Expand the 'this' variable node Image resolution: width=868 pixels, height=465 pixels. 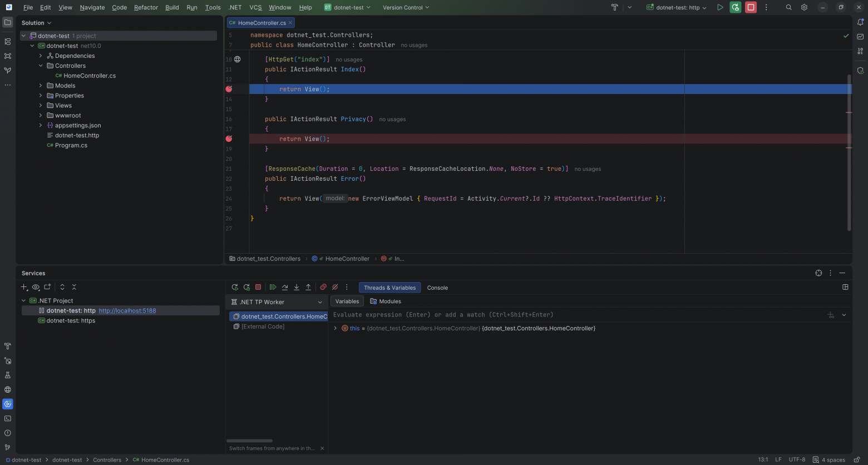tap(335, 329)
